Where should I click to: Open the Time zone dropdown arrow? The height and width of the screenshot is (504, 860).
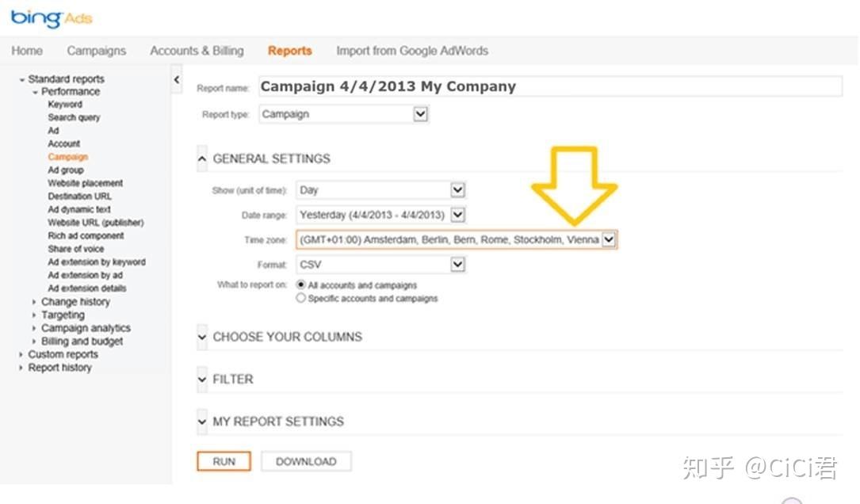(608, 239)
